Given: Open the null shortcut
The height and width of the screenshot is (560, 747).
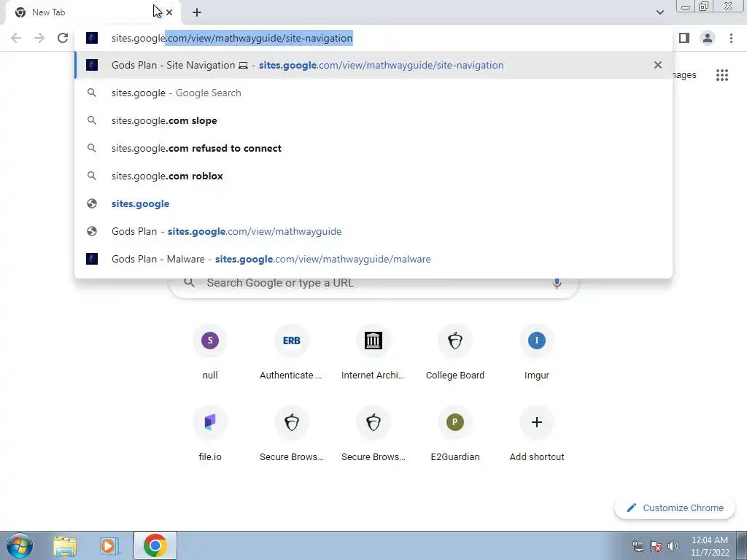Looking at the screenshot, I should click(209, 352).
